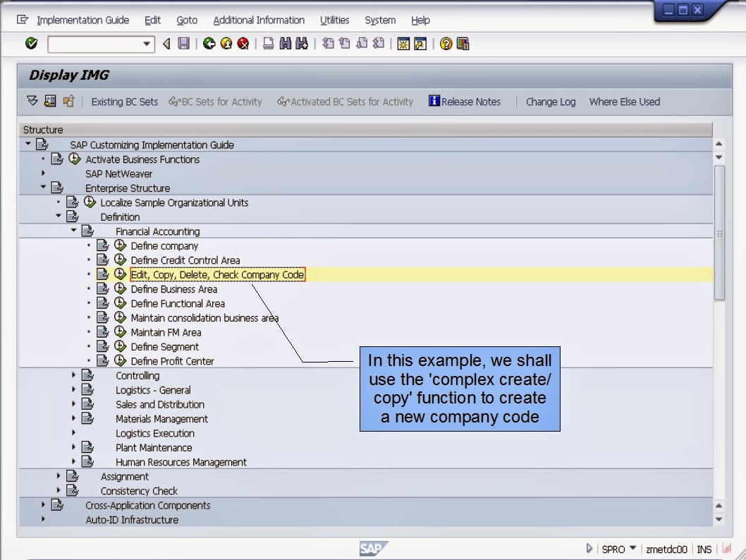Click the command field dropdown arrow
This screenshot has height=560, width=746.
(147, 44)
